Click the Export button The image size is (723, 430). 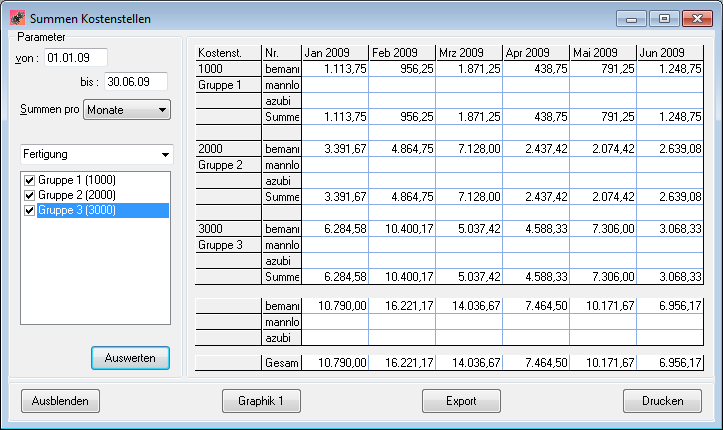[461, 401]
